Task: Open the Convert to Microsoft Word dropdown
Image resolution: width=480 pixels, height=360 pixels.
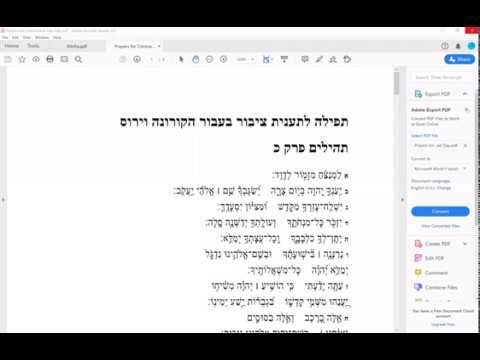Action: pos(440,169)
